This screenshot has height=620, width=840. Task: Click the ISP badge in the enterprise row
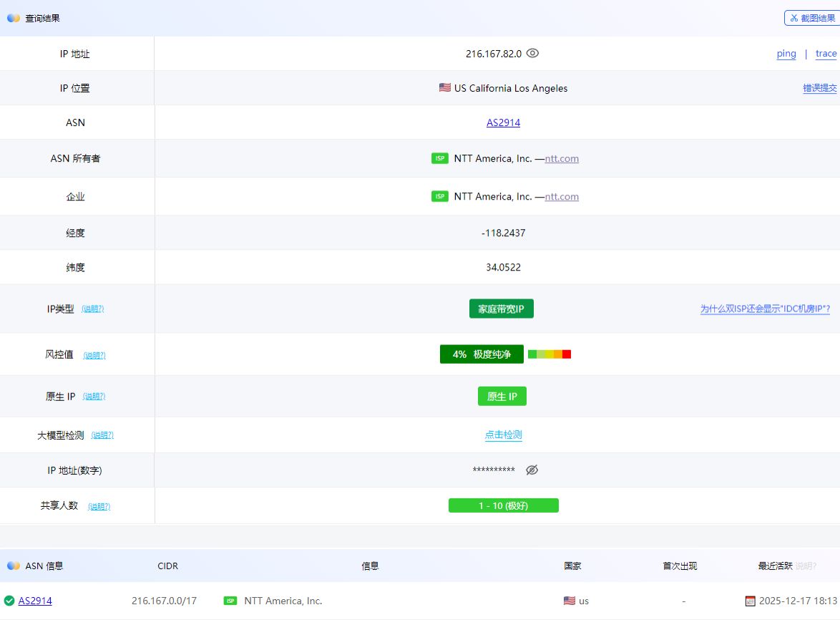click(439, 196)
